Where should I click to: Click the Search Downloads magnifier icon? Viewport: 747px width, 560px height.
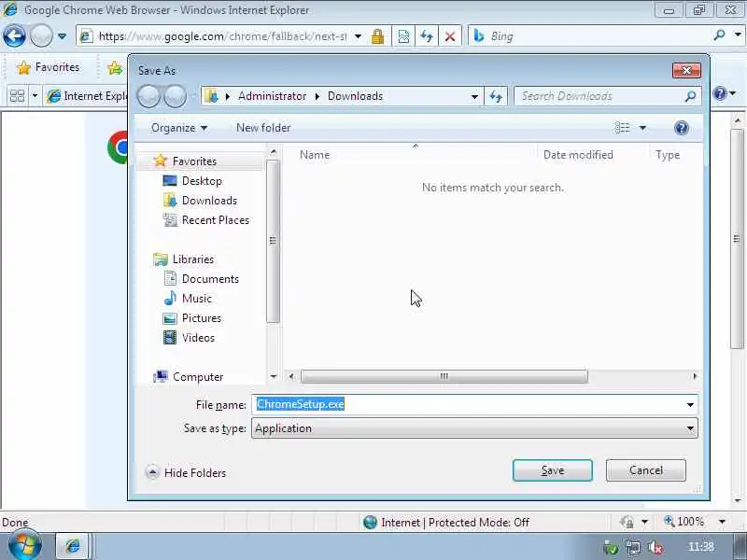pyautogui.click(x=690, y=97)
